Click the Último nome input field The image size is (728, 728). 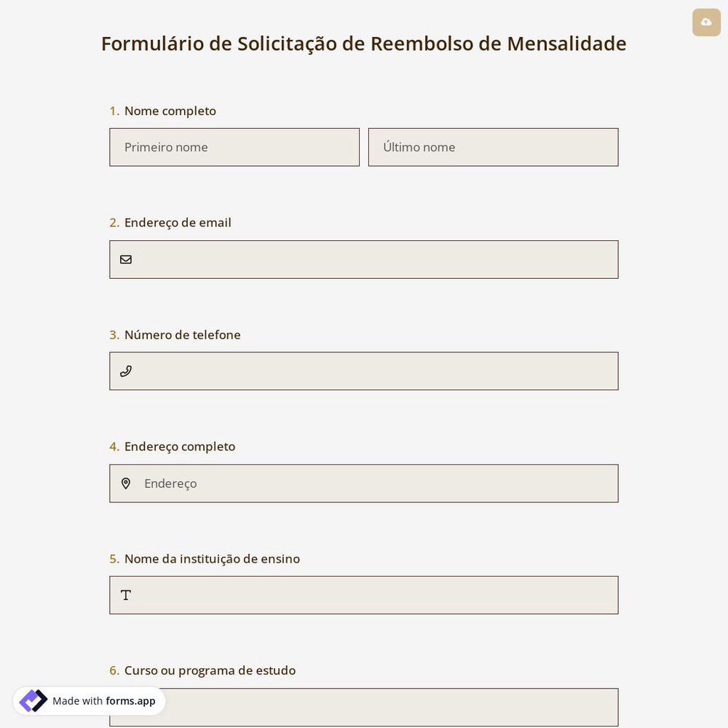493,147
